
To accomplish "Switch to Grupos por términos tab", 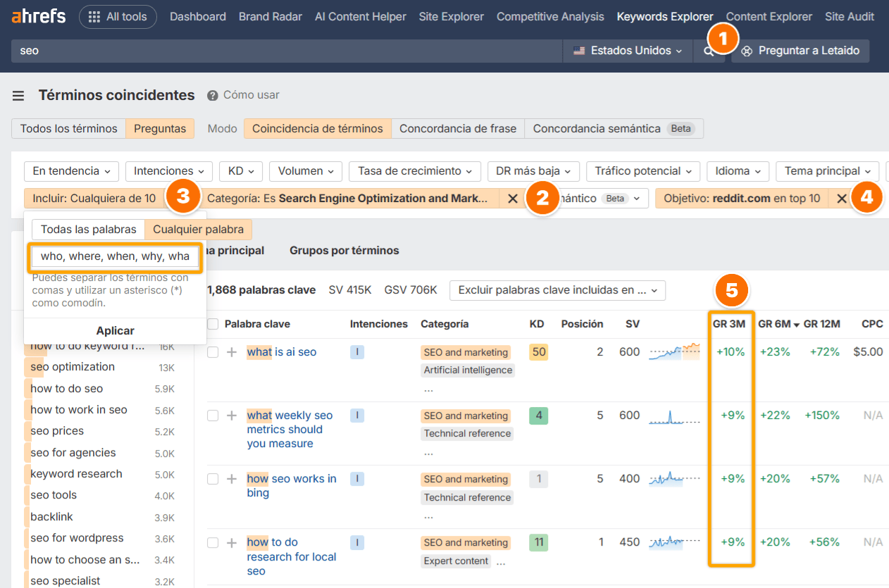I will point(344,251).
